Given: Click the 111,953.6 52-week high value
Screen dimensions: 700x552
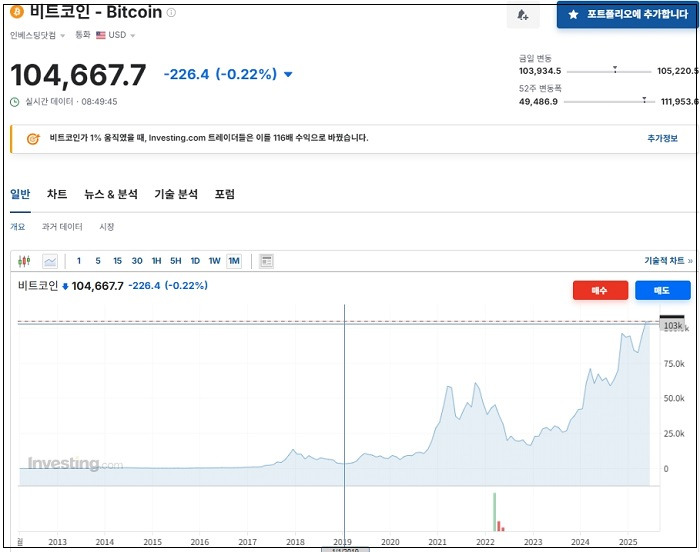Looking at the screenshot, I should [679, 102].
